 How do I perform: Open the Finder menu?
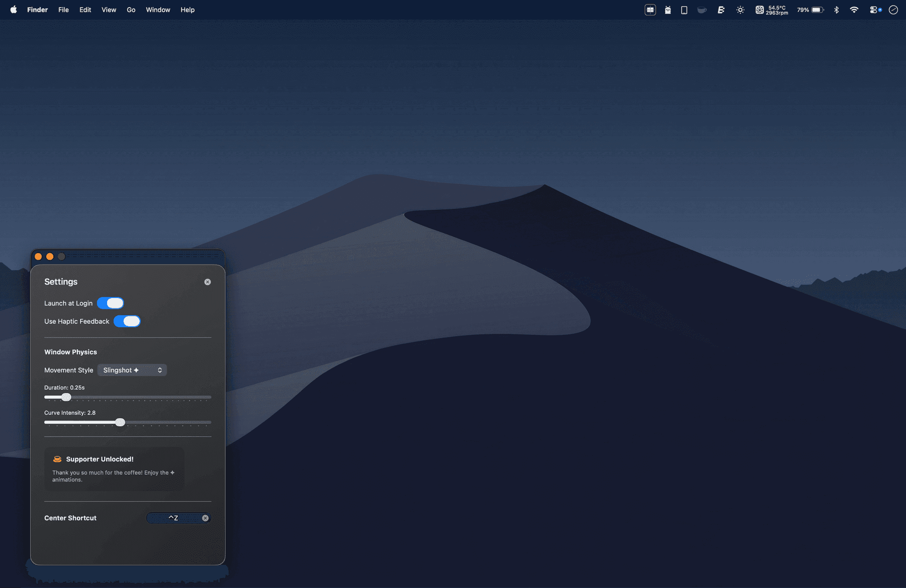pyautogui.click(x=37, y=10)
